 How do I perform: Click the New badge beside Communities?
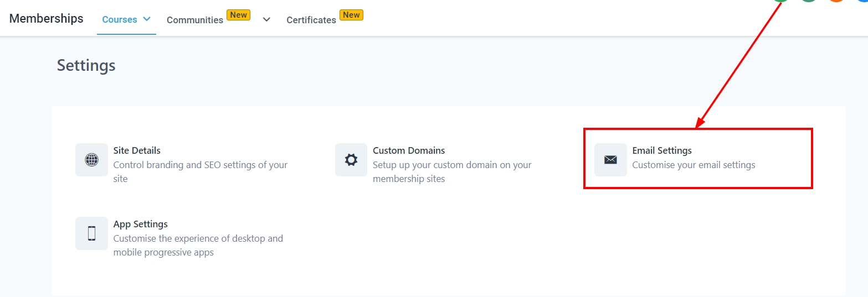239,15
